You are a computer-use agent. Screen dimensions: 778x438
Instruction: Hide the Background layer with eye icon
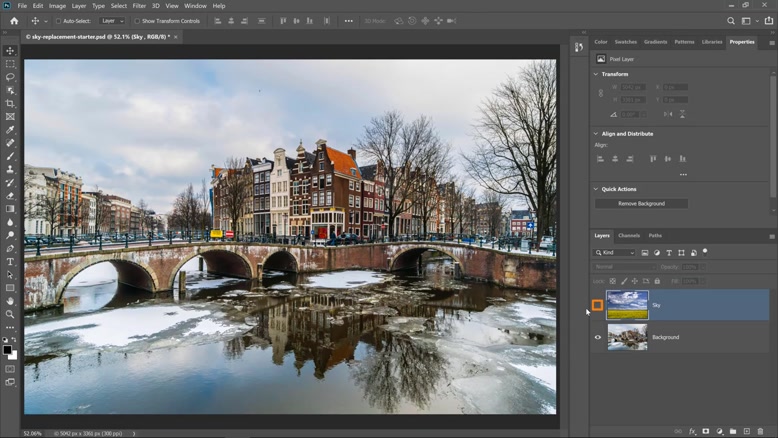point(598,337)
